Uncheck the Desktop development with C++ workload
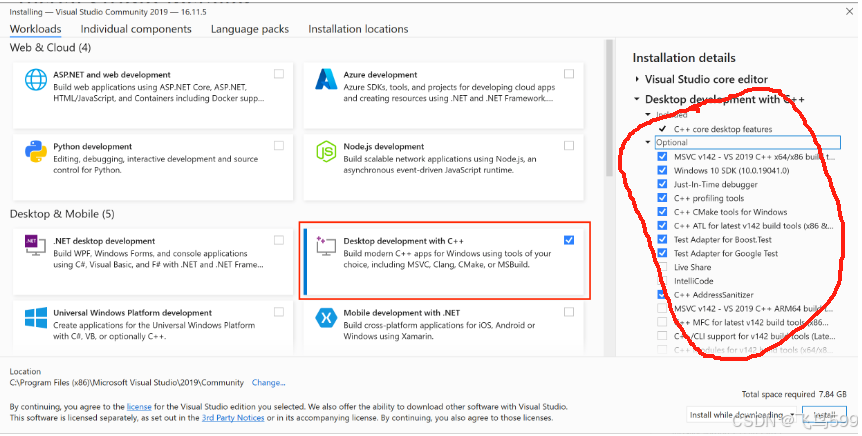The height and width of the screenshot is (436, 862). coord(569,240)
